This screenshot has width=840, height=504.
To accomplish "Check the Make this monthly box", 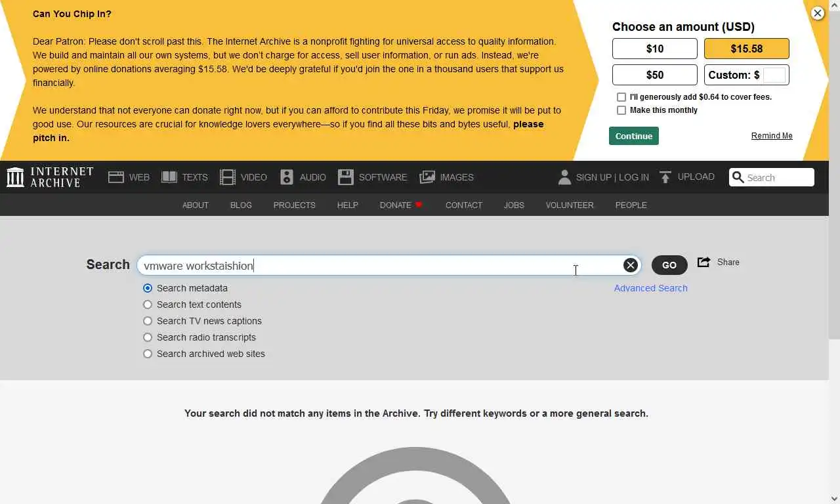I will point(621,110).
